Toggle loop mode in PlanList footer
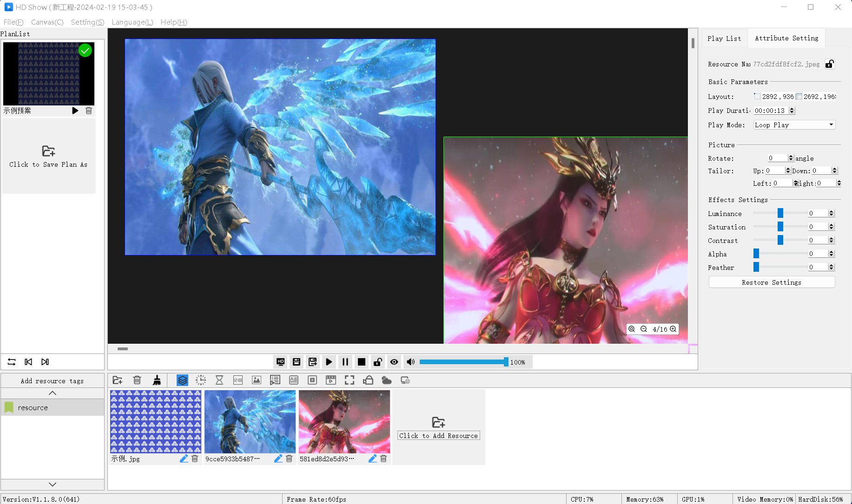The width and height of the screenshot is (852, 504). (12, 362)
